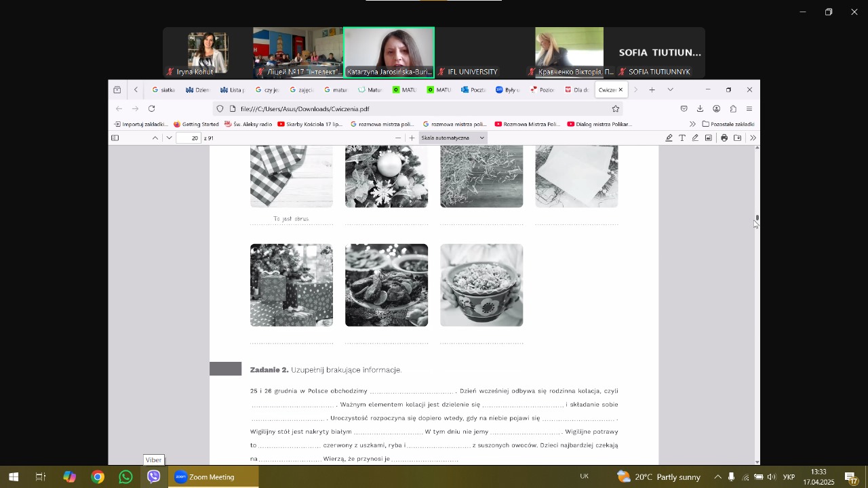Open Firefox View icon
Screen dimensions: 868x488
tap(117, 89)
